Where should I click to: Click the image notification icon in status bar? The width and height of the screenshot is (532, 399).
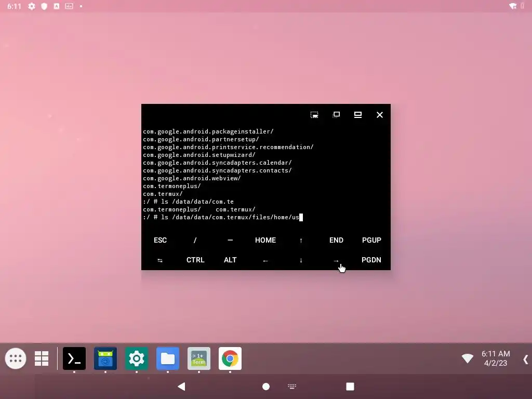(69, 6)
